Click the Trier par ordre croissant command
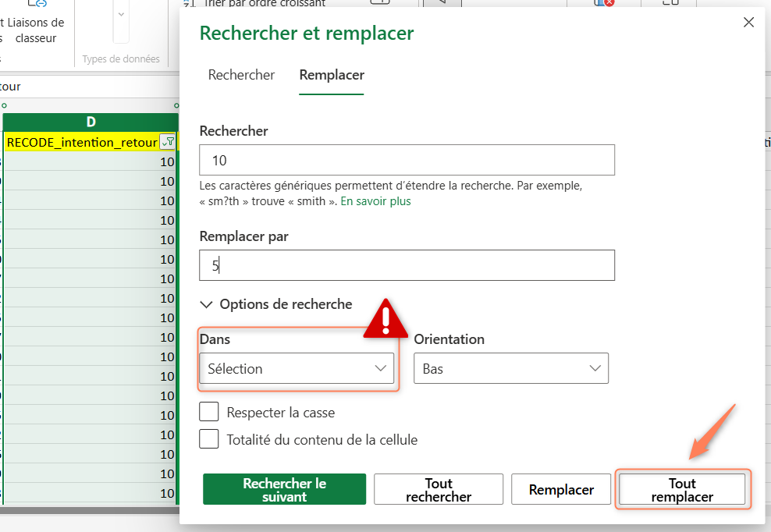The height and width of the screenshot is (532, 771). tap(264, 4)
